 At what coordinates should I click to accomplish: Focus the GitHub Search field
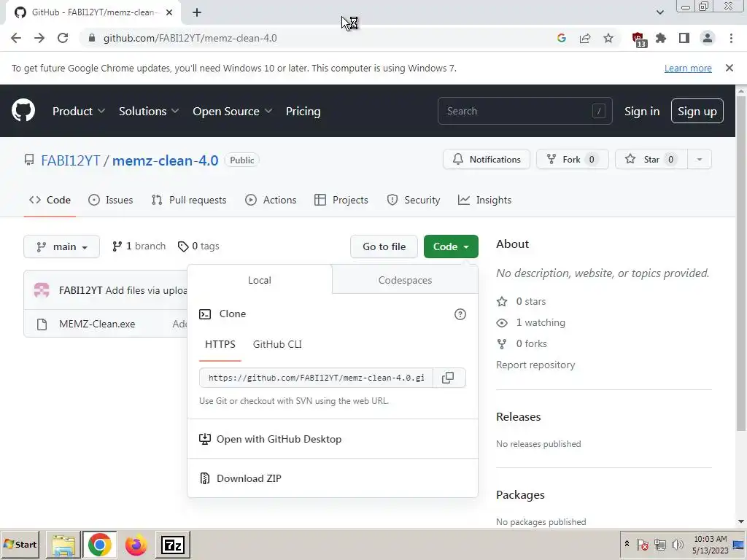tap(525, 111)
